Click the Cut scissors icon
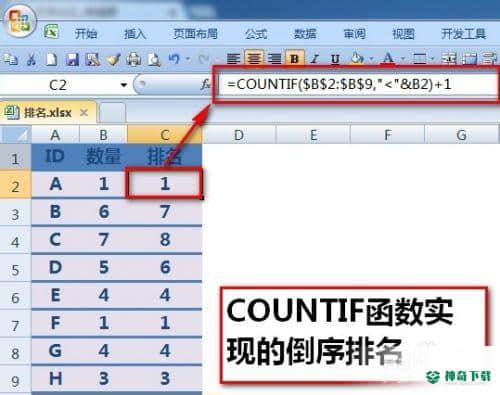 click(x=31, y=59)
